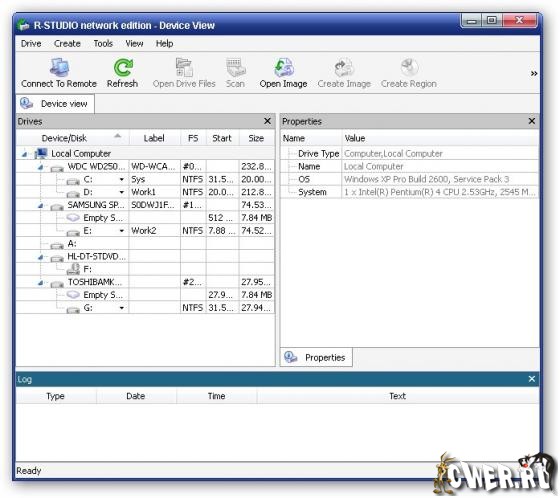Click the Size column header in Drives
The height and width of the screenshot is (498, 560).
pos(256,138)
